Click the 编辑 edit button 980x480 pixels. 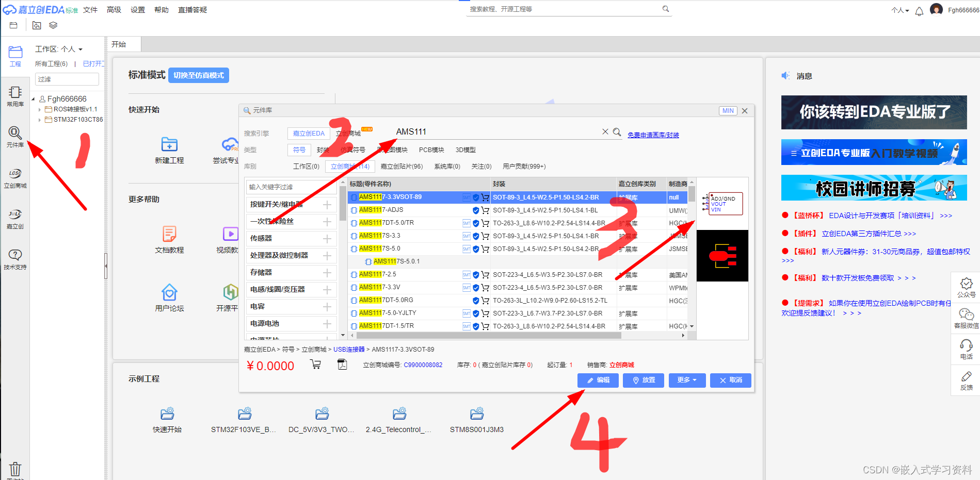click(x=598, y=380)
